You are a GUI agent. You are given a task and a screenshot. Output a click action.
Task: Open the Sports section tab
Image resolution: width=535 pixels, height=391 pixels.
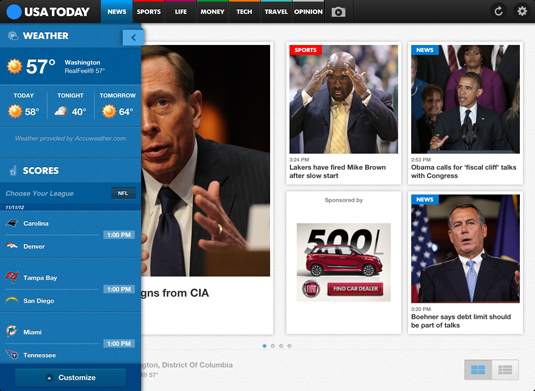pos(149,12)
